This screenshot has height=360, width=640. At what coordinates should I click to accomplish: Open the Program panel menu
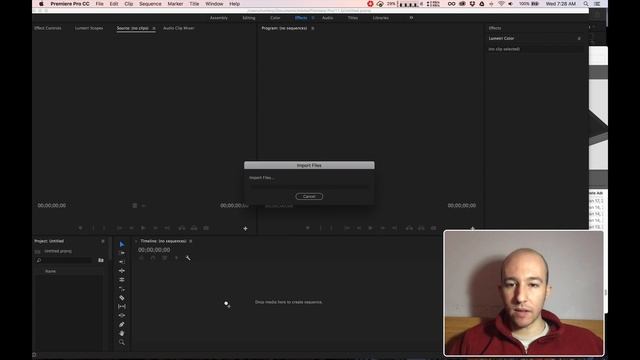point(313,28)
